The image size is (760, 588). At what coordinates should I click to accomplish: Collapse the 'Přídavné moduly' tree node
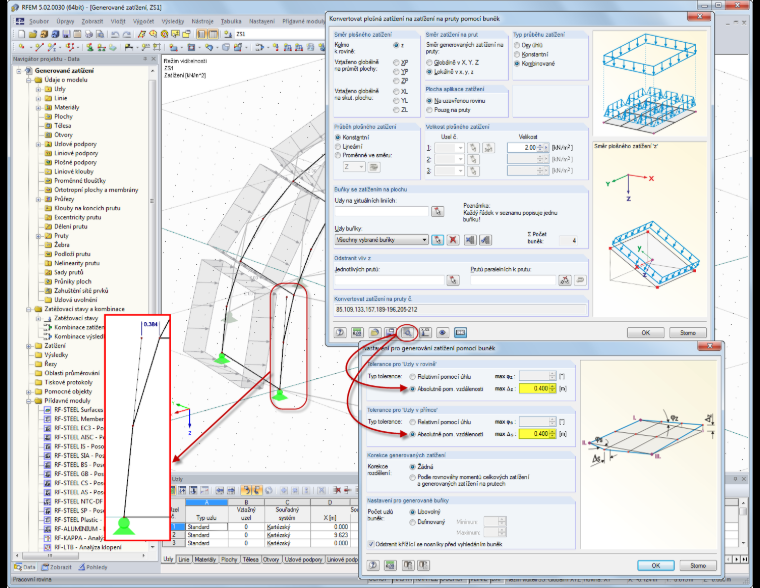coord(29,401)
